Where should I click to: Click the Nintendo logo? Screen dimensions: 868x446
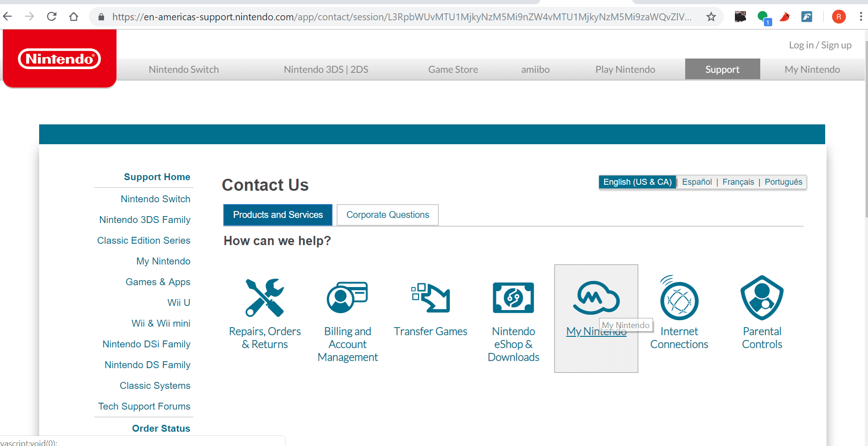[59, 59]
